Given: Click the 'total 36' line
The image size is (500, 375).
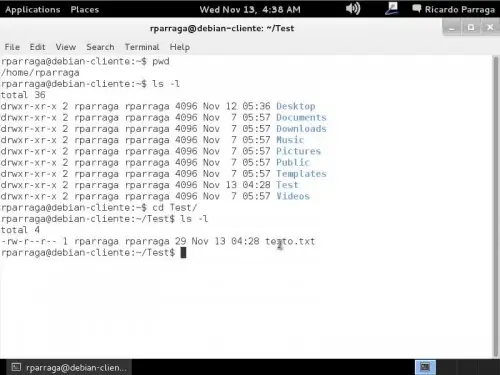Looking at the screenshot, I should (23, 95).
